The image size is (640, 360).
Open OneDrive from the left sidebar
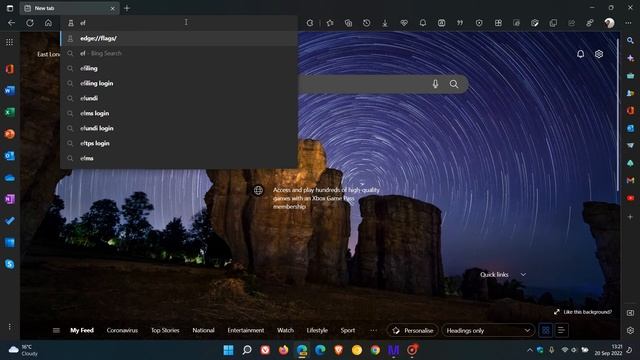tap(10, 178)
